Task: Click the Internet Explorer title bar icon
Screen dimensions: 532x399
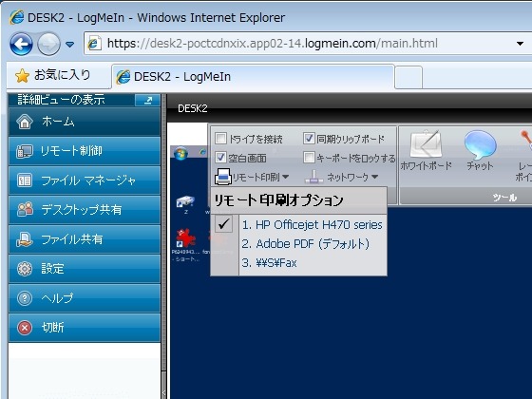Action: pos(16,17)
